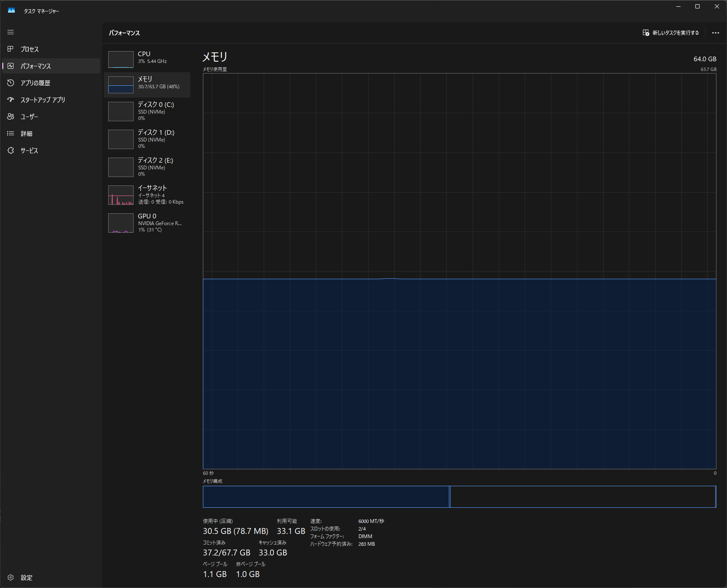
Task: View GPU 0 NVIDIA GeForce usage
Action: pyautogui.click(x=147, y=223)
